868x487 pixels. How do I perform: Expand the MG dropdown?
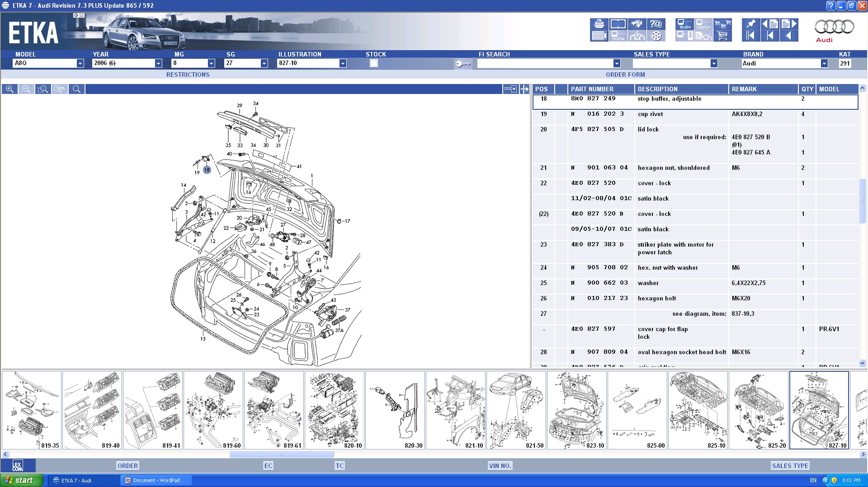click(211, 63)
